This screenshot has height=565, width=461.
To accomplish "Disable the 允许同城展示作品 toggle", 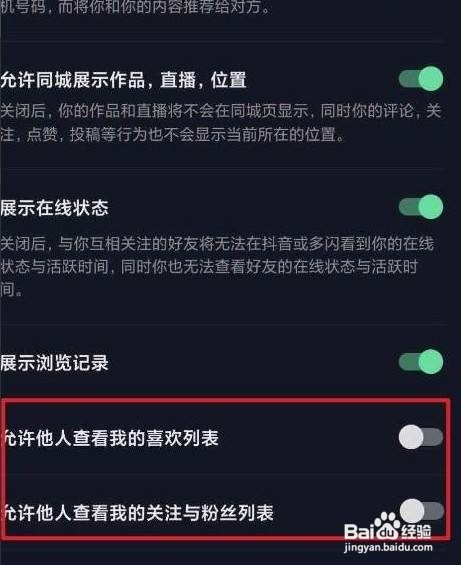I will pos(421,78).
